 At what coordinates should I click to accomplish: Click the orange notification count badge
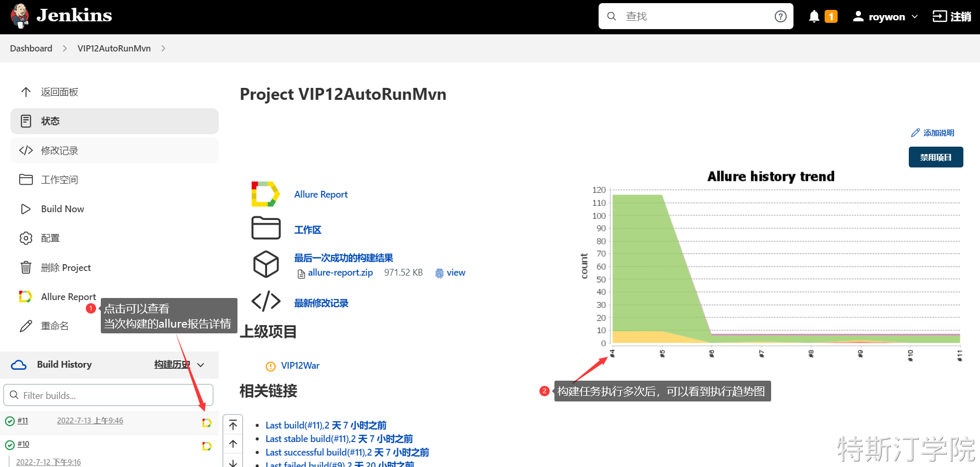tap(831, 17)
